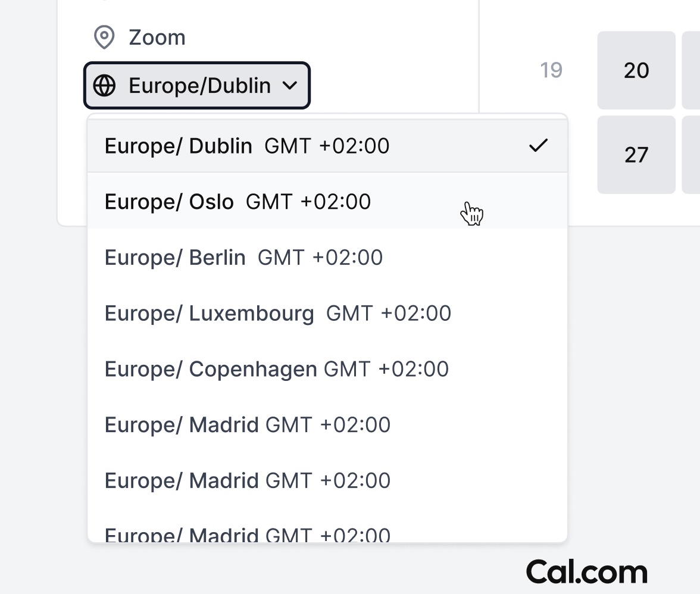The width and height of the screenshot is (700, 594).
Task: Select the second Europe/Madrid entry
Action: point(247,480)
